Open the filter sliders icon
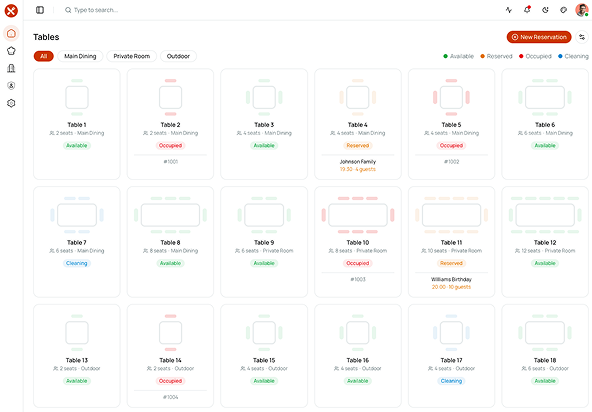Viewport: 592px width, 412px height. click(582, 37)
